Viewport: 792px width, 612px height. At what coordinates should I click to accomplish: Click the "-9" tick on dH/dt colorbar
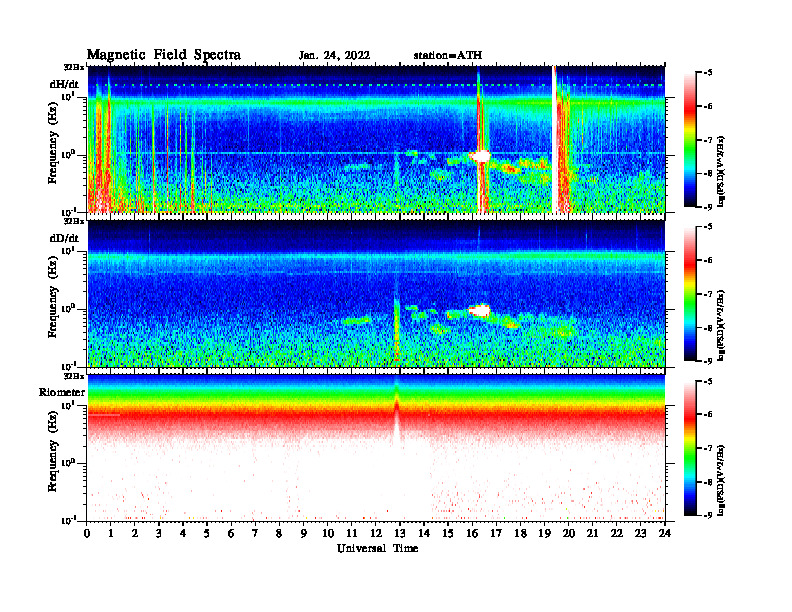708,207
